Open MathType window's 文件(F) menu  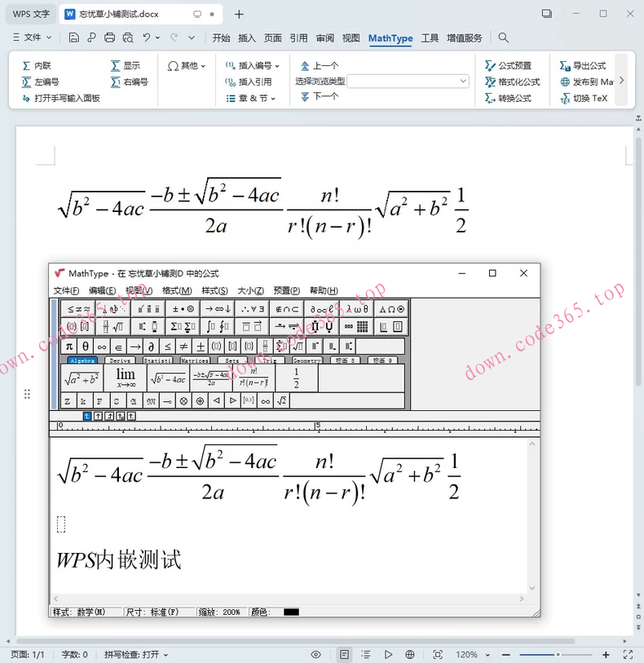(x=66, y=290)
